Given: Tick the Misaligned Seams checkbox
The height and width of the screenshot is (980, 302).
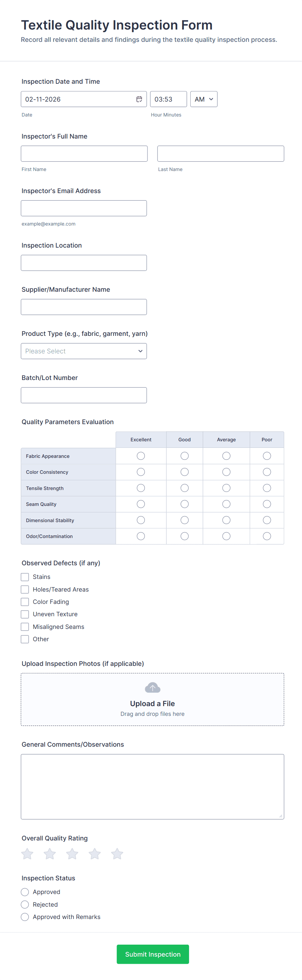Looking at the screenshot, I should pos(25,627).
